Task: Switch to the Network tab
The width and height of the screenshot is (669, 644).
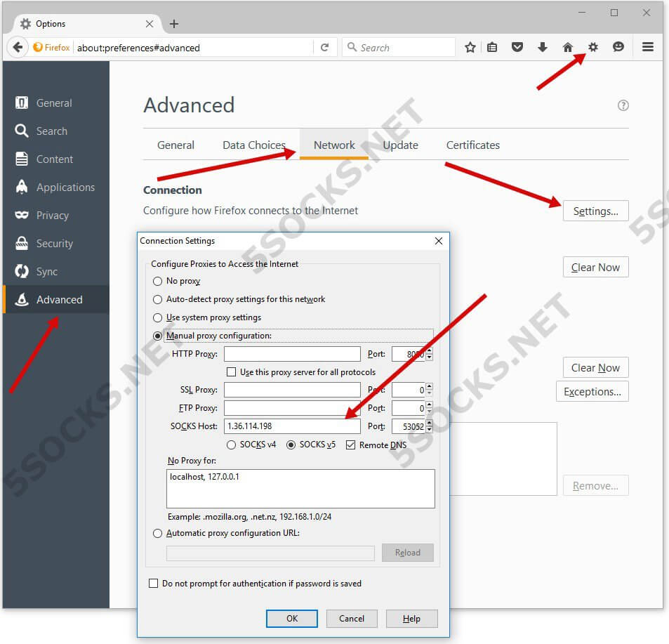Action: (x=334, y=145)
